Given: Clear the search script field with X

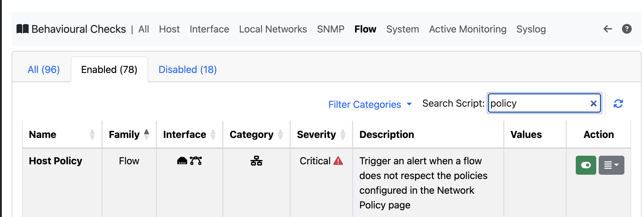Looking at the screenshot, I should click(593, 104).
